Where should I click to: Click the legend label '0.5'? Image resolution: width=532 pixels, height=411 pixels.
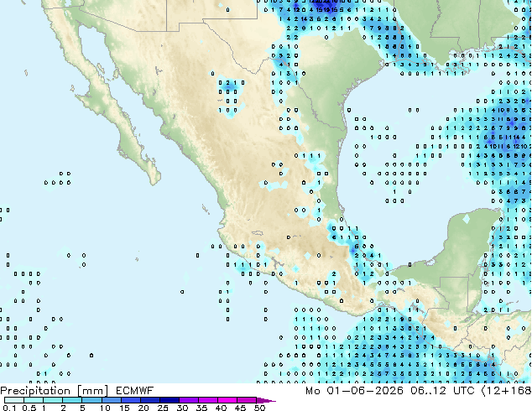pyautogui.click(x=29, y=408)
